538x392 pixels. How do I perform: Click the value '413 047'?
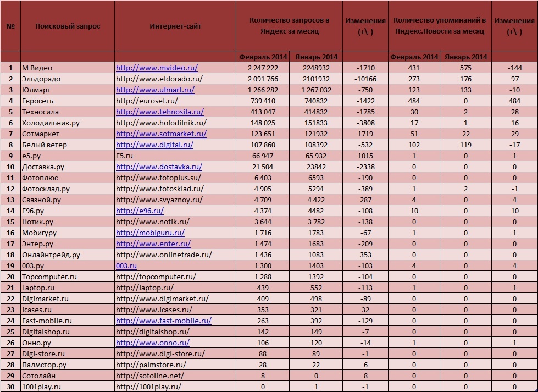pyautogui.click(x=263, y=112)
